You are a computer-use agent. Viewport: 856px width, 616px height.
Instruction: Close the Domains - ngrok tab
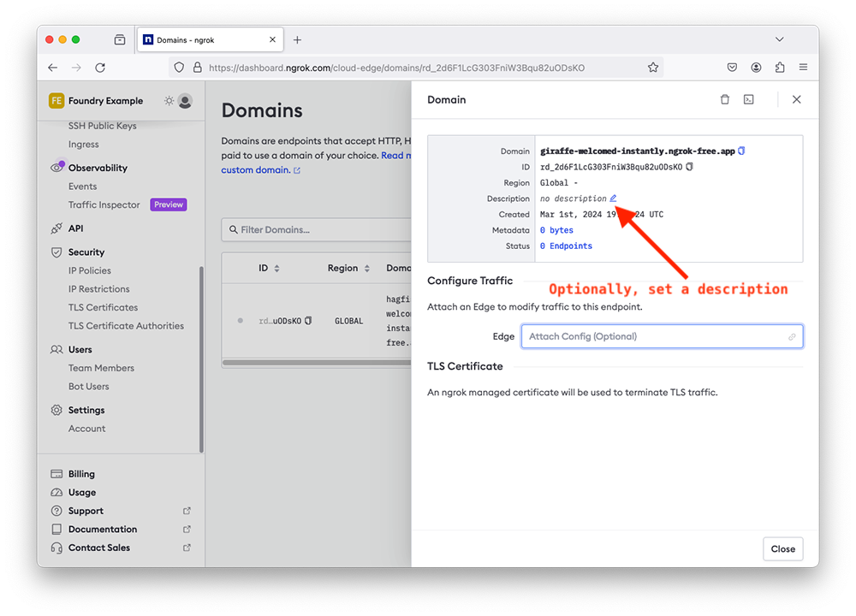[x=272, y=40]
